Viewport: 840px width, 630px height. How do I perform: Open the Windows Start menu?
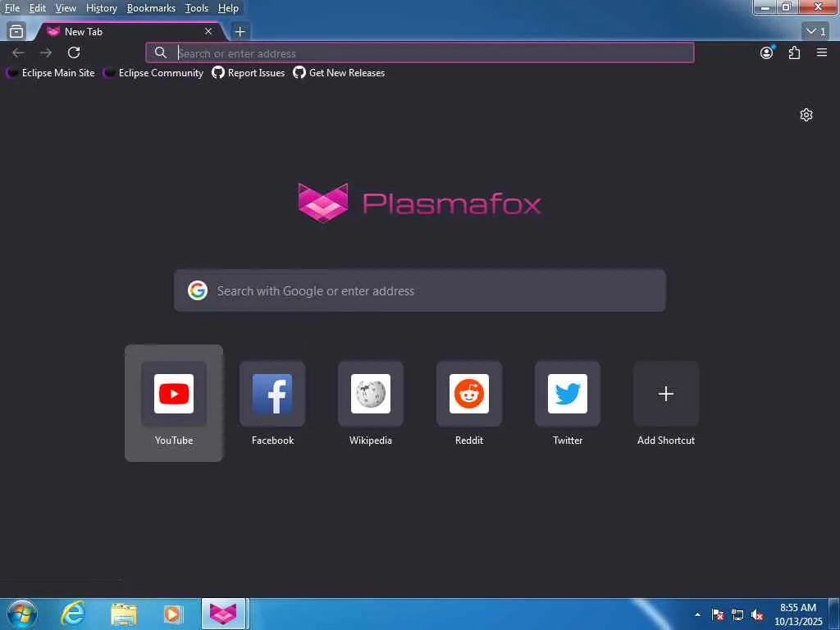click(x=22, y=614)
